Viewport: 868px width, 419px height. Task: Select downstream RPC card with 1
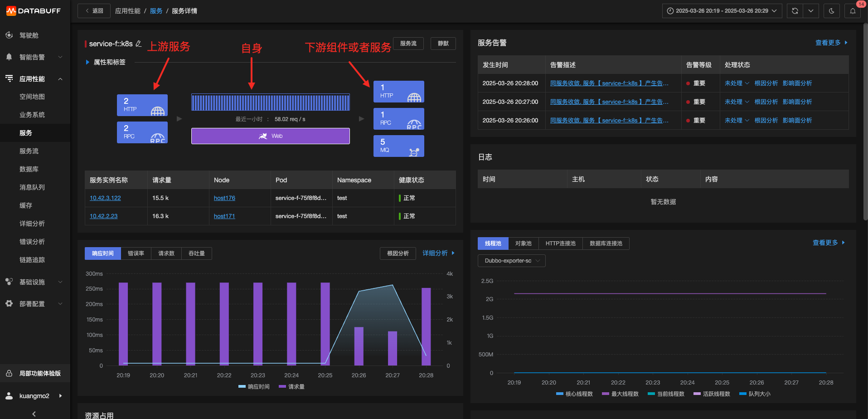point(399,119)
